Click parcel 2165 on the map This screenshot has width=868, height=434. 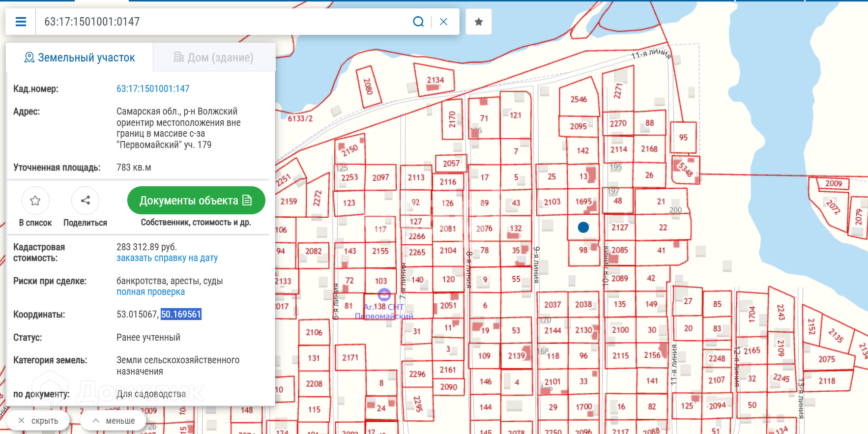(x=752, y=351)
